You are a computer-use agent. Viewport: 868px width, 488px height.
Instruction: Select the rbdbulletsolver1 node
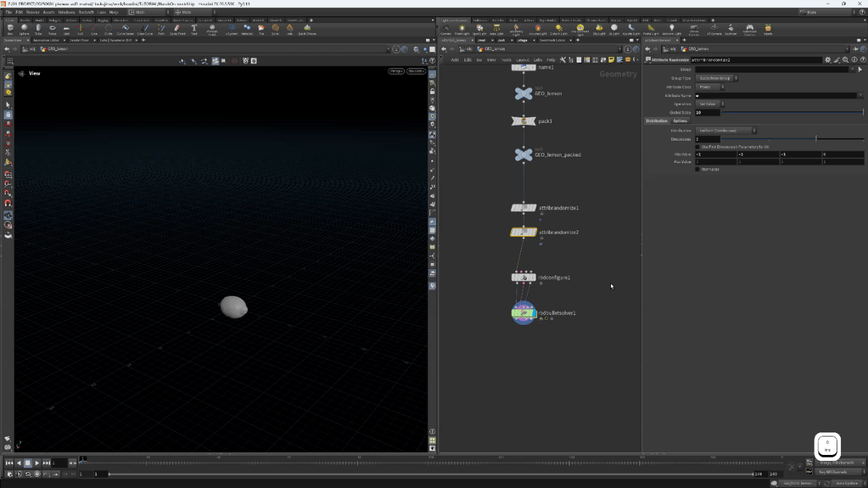524,313
